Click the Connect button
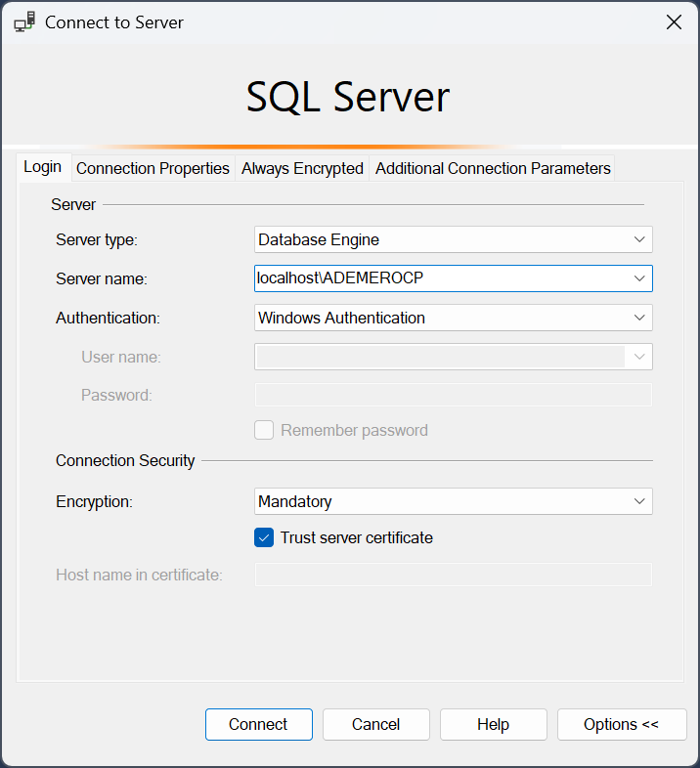Image resolution: width=700 pixels, height=768 pixels. [259, 724]
